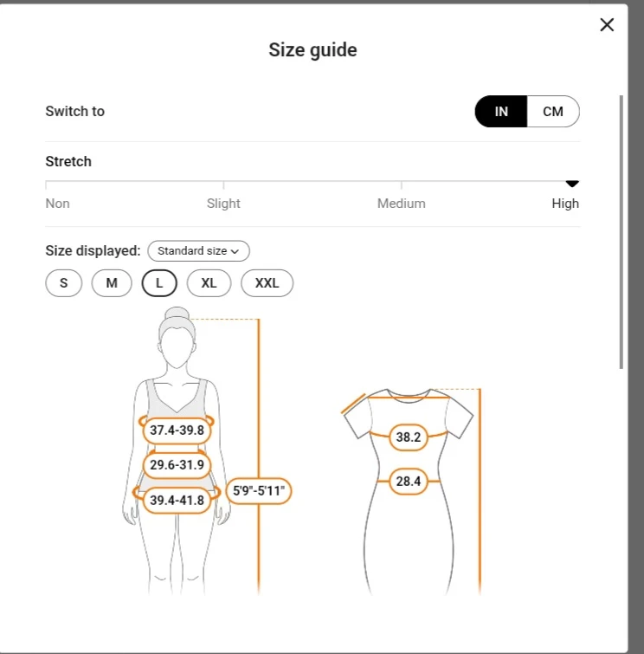Switch units to CM
Viewport: 644px width, 654px height.
click(x=552, y=112)
